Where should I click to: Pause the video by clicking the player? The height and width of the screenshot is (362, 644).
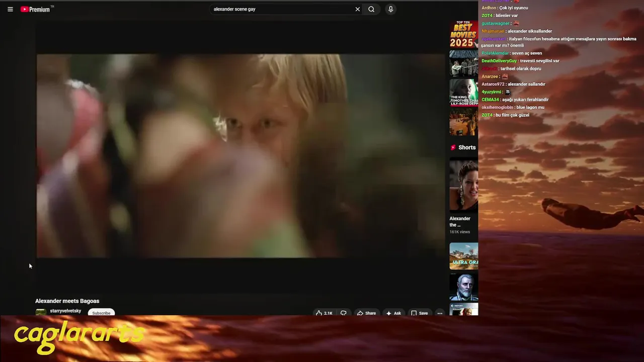pos(240,156)
